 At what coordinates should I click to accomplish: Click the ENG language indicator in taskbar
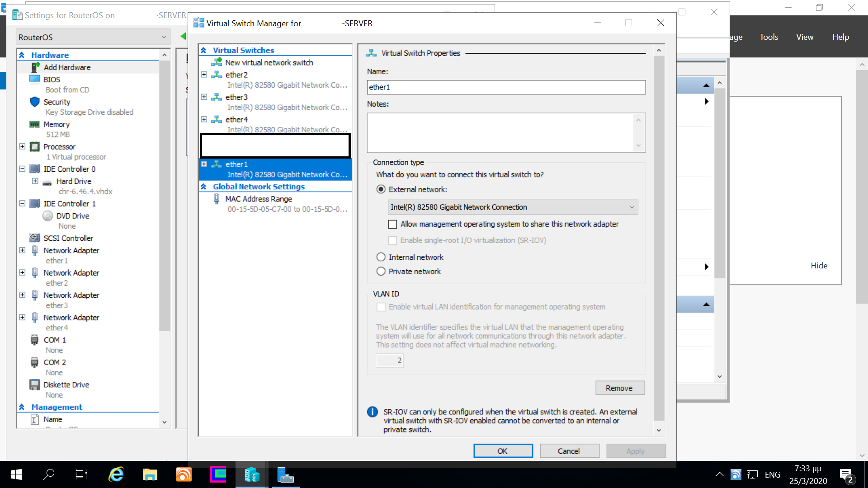pyautogui.click(x=773, y=475)
